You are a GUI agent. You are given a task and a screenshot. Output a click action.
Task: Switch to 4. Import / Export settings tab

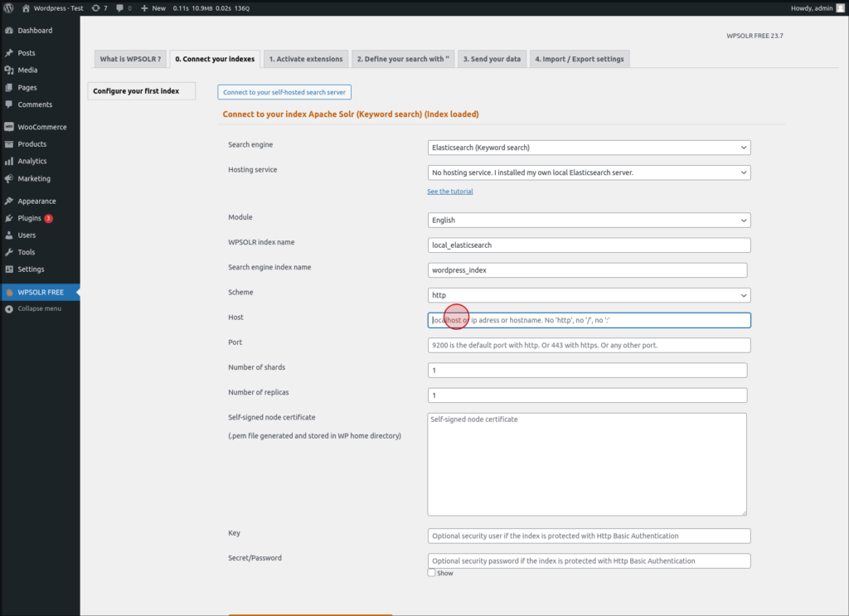point(580,59)
